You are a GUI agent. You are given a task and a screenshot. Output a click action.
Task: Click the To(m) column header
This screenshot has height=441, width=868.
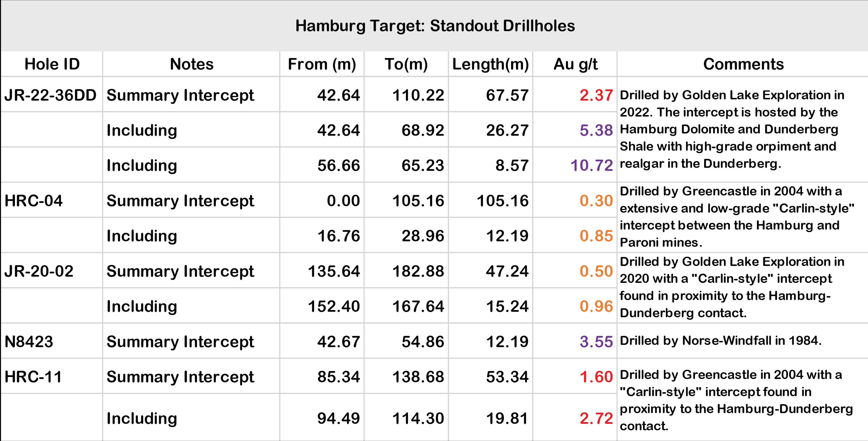click(x=406, y=64)
